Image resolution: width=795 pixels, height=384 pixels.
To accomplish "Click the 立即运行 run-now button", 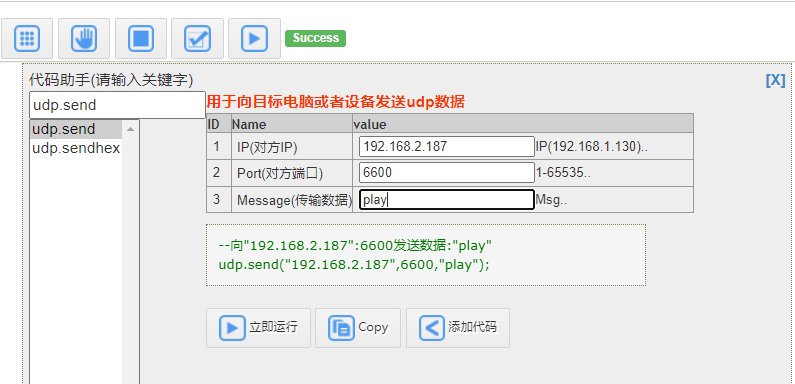I will tap(258, 328).
